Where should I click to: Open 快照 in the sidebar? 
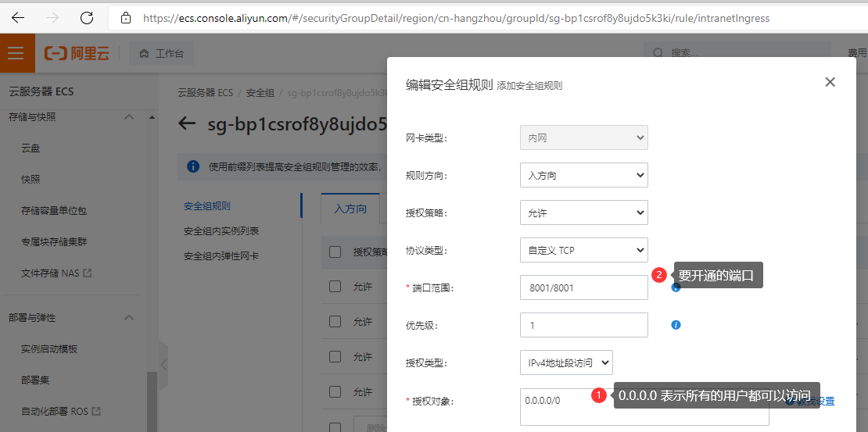pyautogui.click(x=30, y=179)
